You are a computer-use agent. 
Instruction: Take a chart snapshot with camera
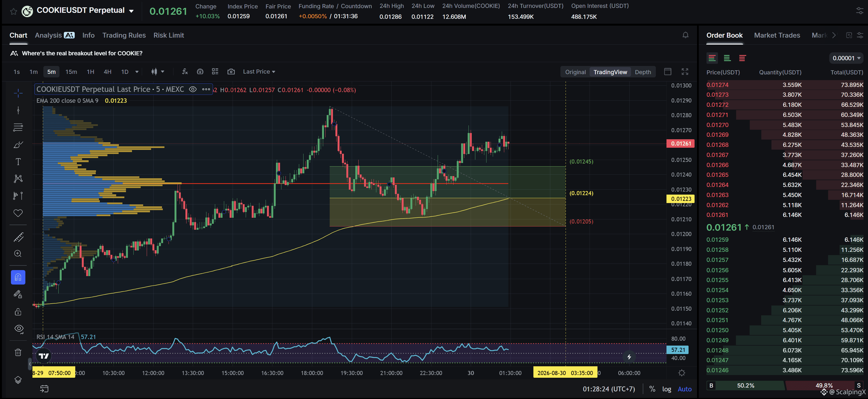pos(231,71)
